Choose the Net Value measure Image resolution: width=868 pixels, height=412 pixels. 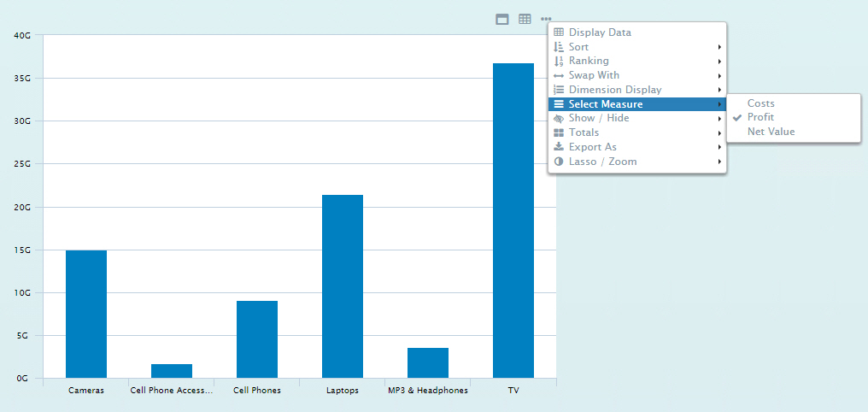[x=771, y=132]
